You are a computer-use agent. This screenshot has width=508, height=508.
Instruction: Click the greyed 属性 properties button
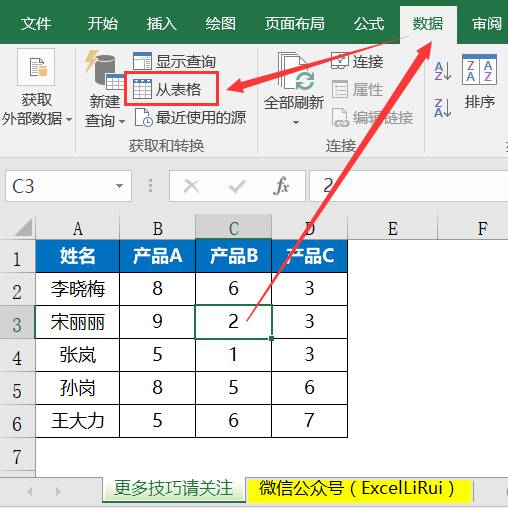(x=357, y=89)
